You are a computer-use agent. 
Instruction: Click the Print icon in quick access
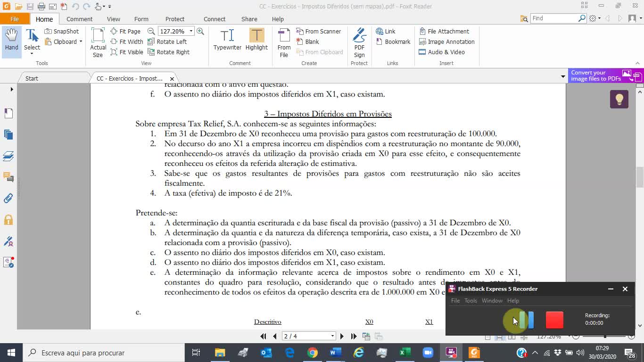tap(41, 7)
